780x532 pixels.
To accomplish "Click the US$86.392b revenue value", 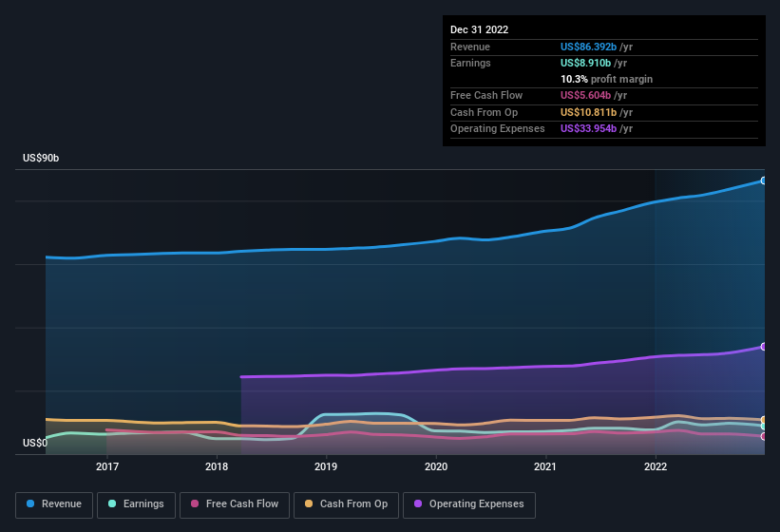I will pos(588,47).
